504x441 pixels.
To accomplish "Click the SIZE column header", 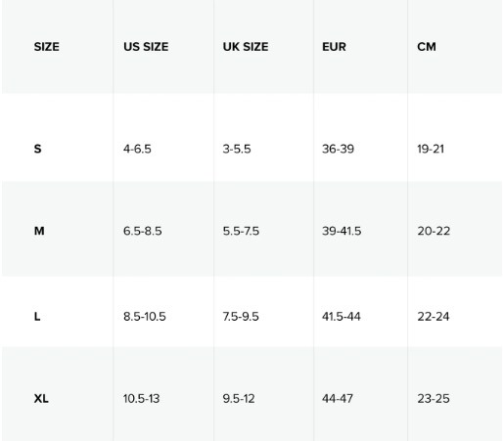I will (47, 47).
